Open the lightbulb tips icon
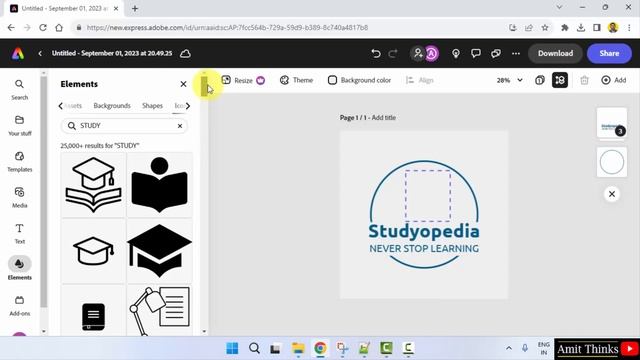The height and width of the screenshot is (360, 640). coord(456,53)
